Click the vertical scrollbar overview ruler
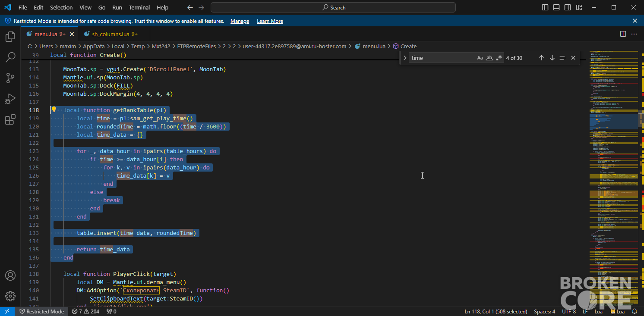Screen dimensions: 644x316 (x=641, y=179)
